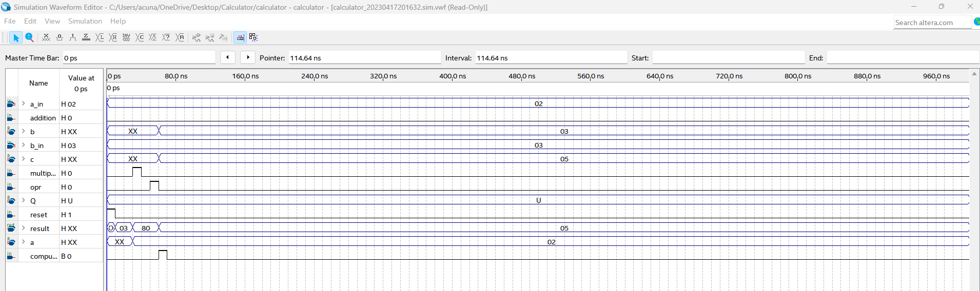This screenshot has height=291, width=980.
Task: Apply Forcing High (1) value
Action: coord(73,37)
